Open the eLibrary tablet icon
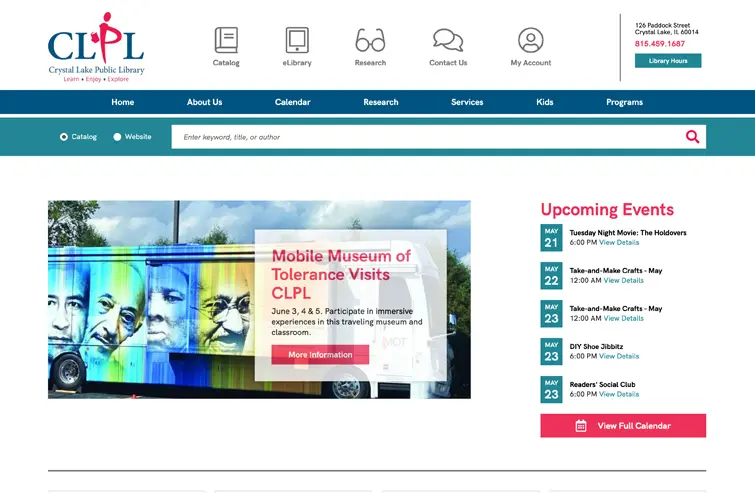Image resolution: width=755 pixels, height=493 pixels. pyautogui.click(x=297, y=40)
